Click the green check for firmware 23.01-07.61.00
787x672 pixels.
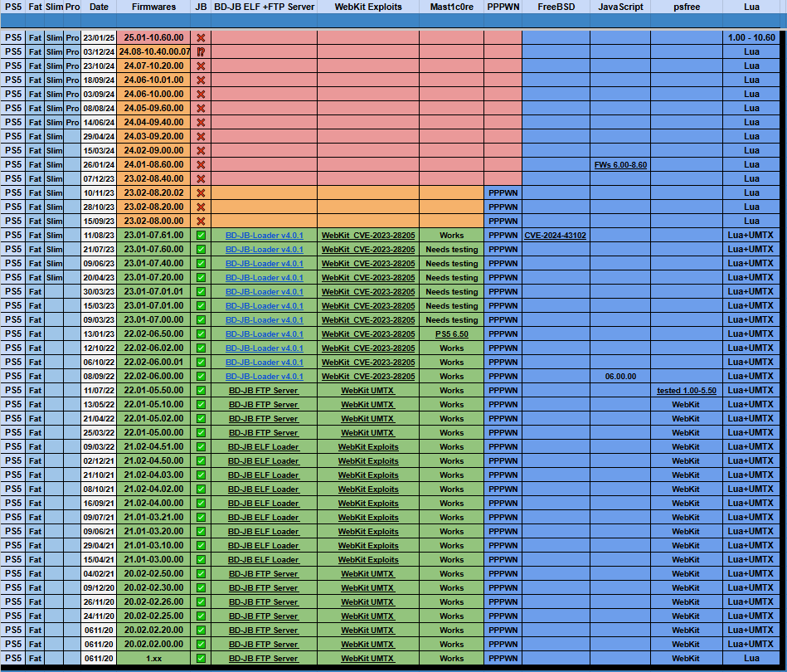[x=201, y=235]
